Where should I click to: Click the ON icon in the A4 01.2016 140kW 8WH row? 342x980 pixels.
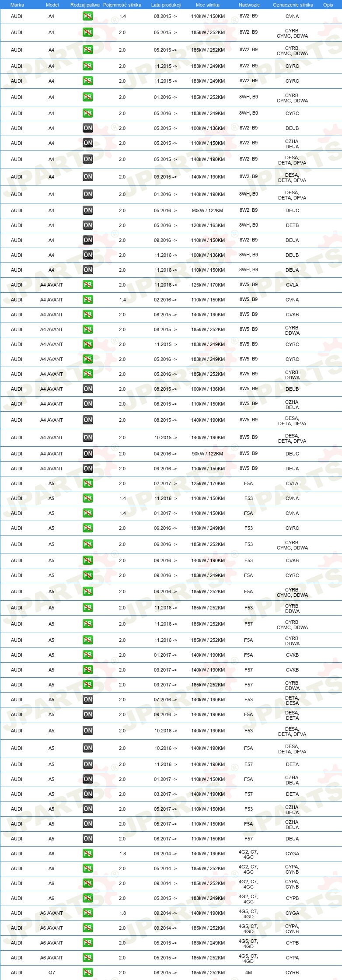pos(87,194)
